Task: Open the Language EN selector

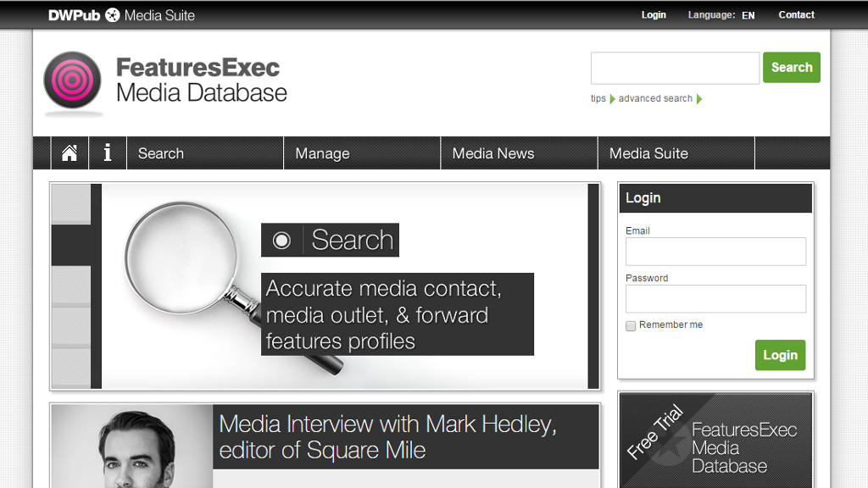Action: [747, 15]
